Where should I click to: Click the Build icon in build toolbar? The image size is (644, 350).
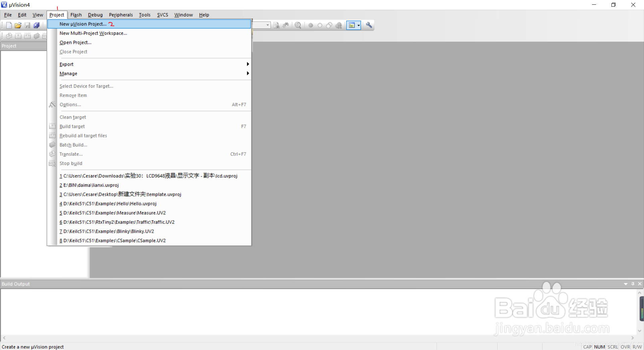pos(18,36)
